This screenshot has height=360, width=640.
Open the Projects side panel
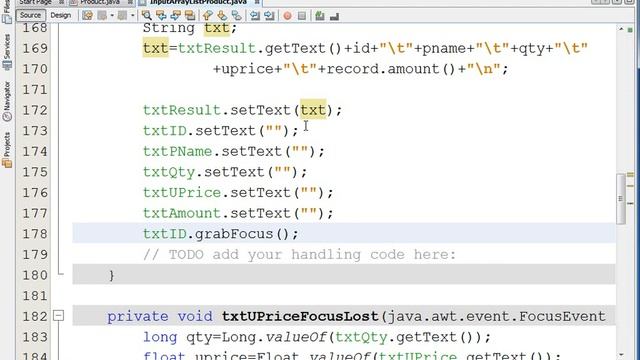point(7,149)
